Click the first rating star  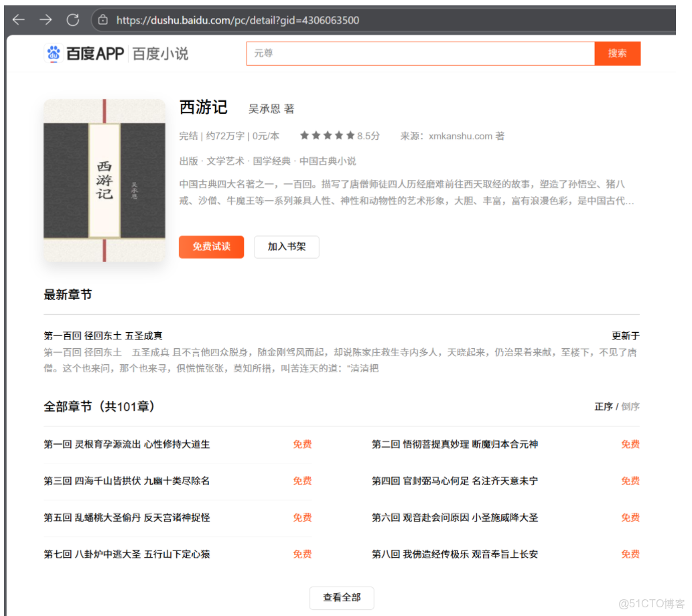tap(305, 135)
